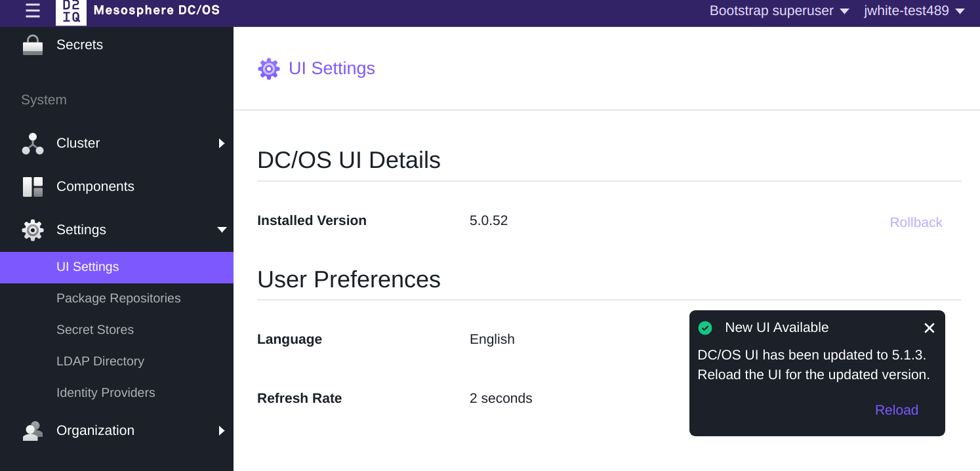Click the Language value English
980x471 pixels.
(x=492, y=339)
